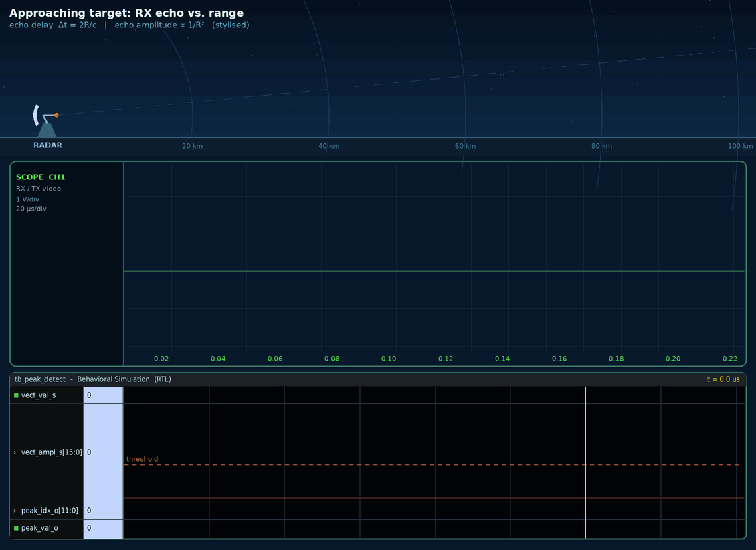The width and height of the screenshot is (756, 550).
Task: Click the 20 µs/div scope setting
Action: tap(31, 209)
